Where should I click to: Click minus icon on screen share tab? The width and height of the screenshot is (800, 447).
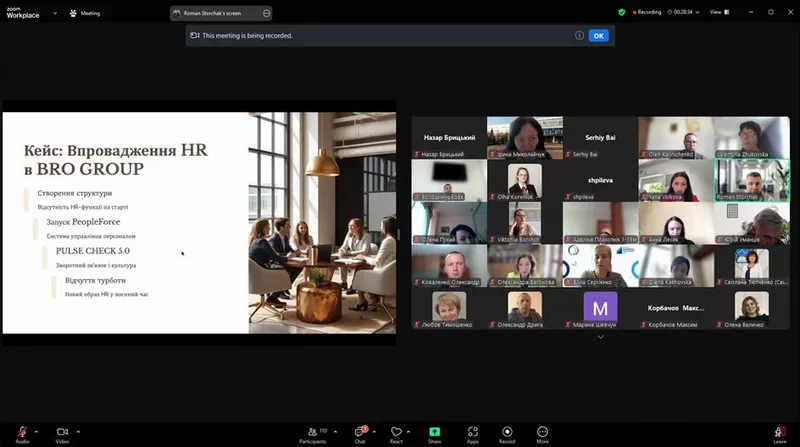[266, 13]
